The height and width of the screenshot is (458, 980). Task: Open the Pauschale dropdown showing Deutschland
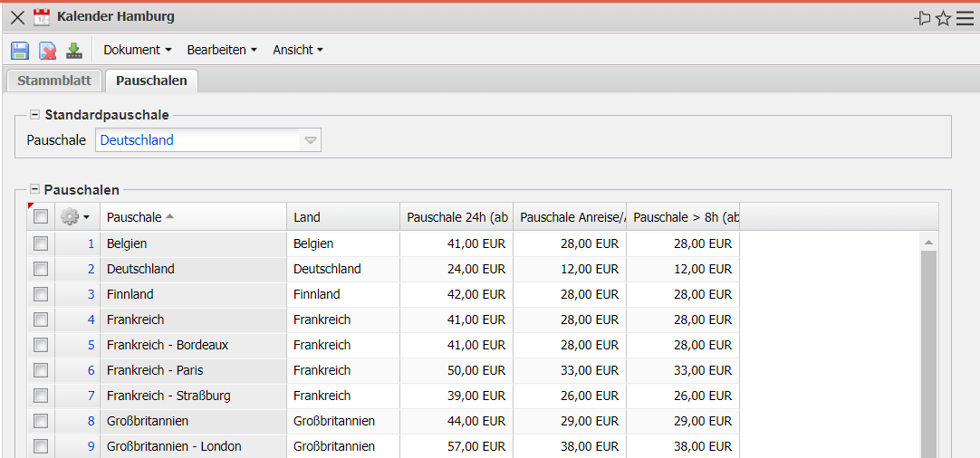click(310, 140)
